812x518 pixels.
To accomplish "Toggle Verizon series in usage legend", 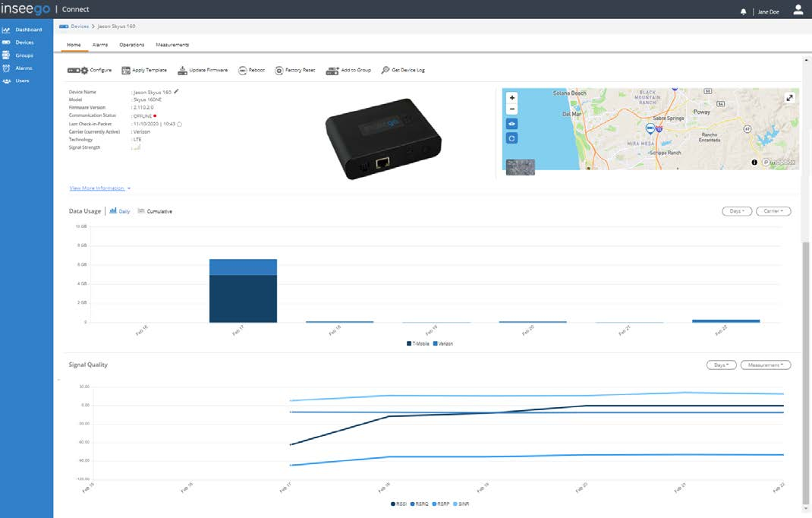I will (442, 343).
